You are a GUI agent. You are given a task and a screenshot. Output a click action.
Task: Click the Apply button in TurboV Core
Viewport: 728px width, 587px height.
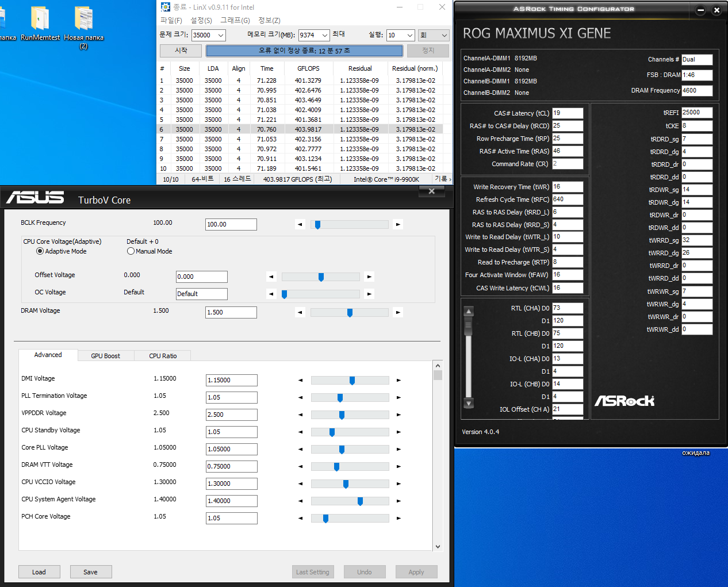[x=416, y=571]
